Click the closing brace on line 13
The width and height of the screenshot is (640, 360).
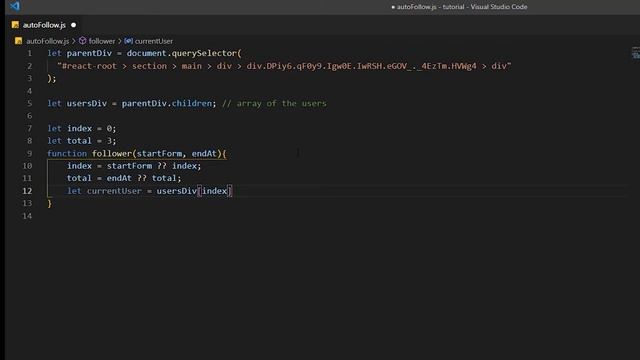pyautogui.click(x=49, y=203)
